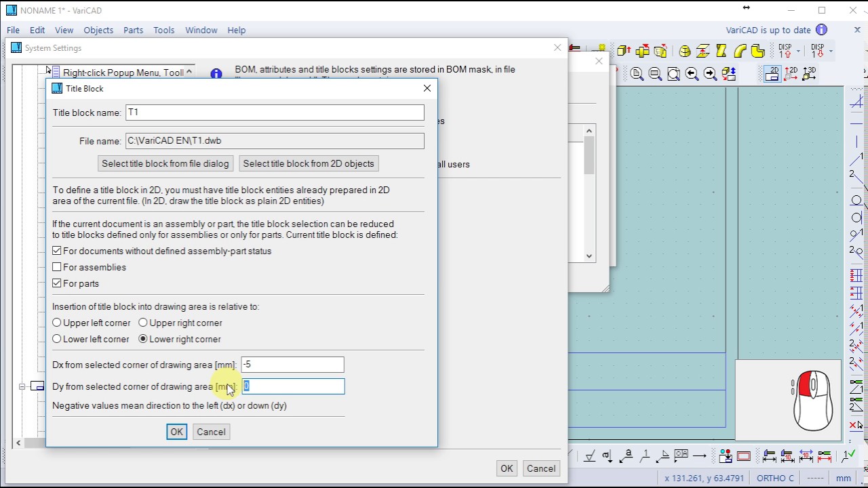Uncheck 'For documents without defined assembly-part status'
Screen dimensions: 868x488
coord(57,251)
